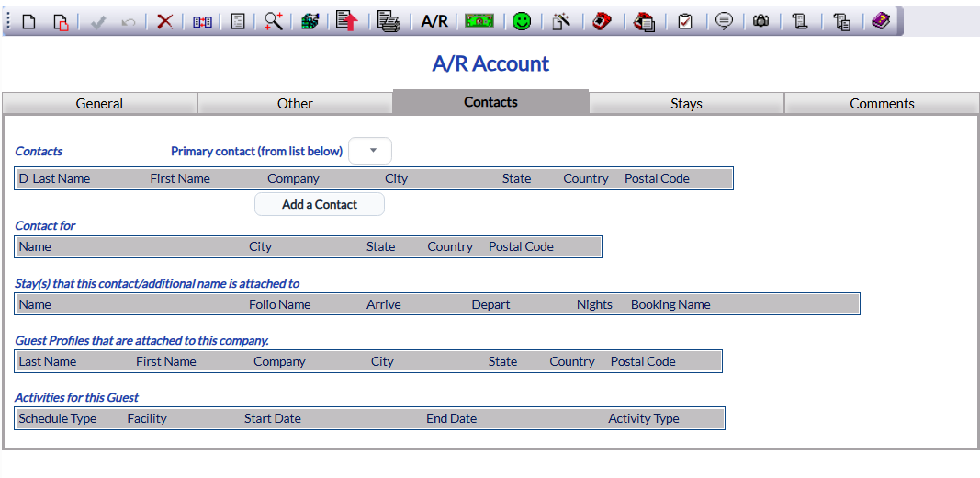Viewport: 980px width, 478px height.
Task: Click the green dollar bill icon
Action: 479,21
